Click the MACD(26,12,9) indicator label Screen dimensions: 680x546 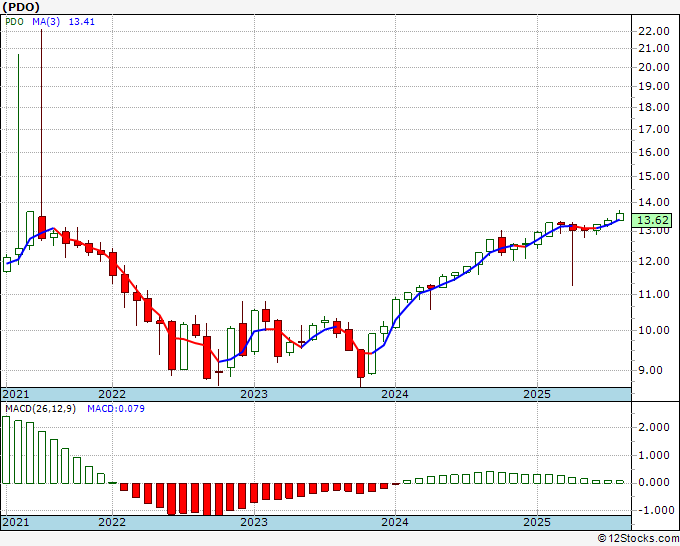(x=40, y=409)
